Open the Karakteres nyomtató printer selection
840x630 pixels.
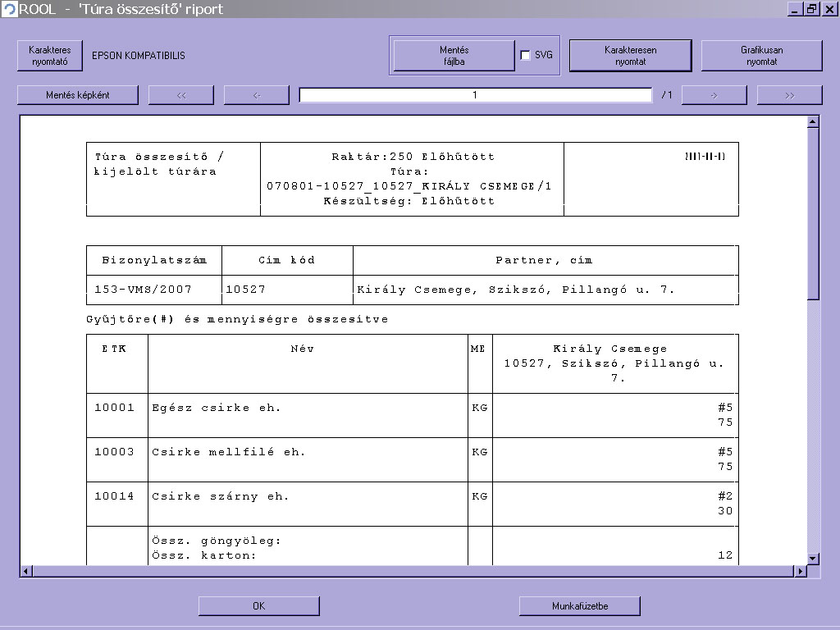50,56
